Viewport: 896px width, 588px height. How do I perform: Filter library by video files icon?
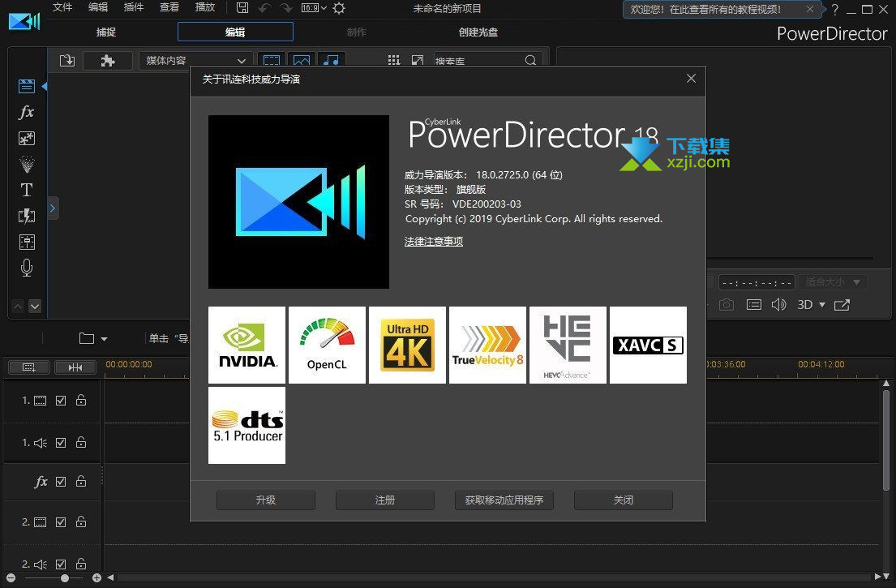(272, 60)
